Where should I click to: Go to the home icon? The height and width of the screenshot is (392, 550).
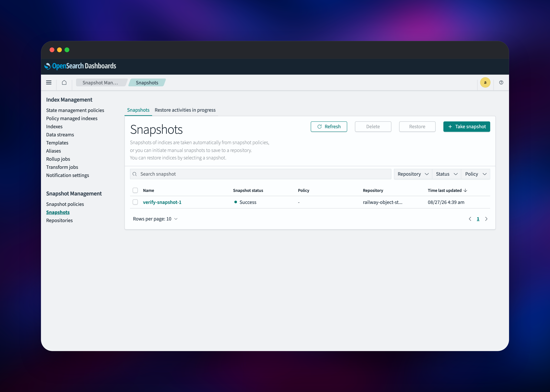click(x=64, y=83)
